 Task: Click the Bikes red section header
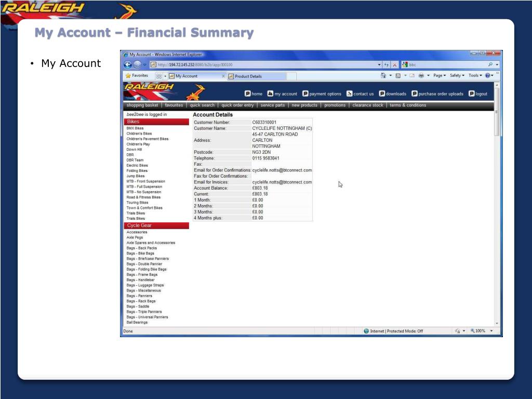pyautogui.click(x=156, y=122)
